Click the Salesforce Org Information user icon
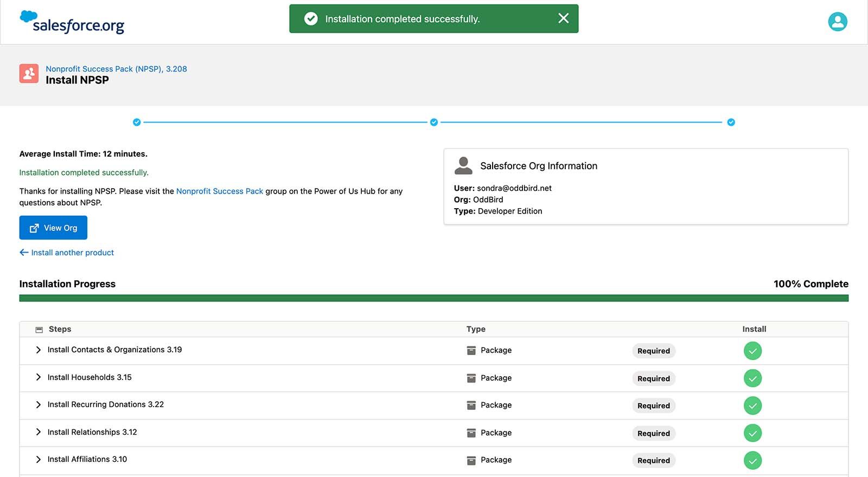Image resolution: width=868 pixels, height=477 pixels. coord(463,166)
